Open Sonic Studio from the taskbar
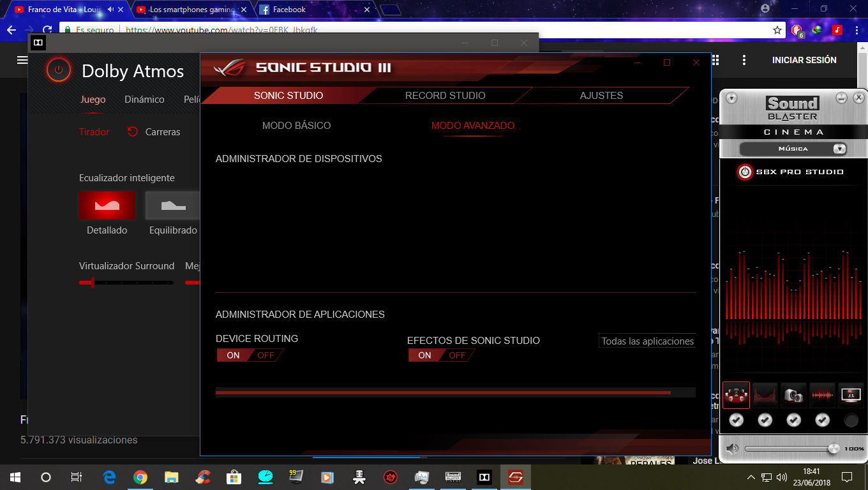Viewport: 868px width, 490px height. pyautogui.click(x=516, y=477)
